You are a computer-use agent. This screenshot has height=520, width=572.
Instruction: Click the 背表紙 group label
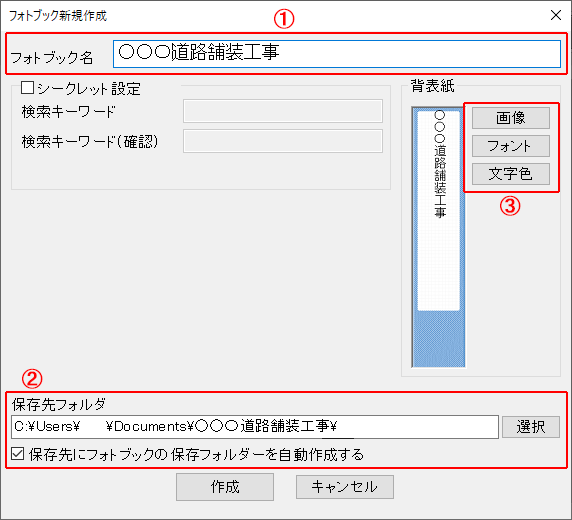[432, 86]
